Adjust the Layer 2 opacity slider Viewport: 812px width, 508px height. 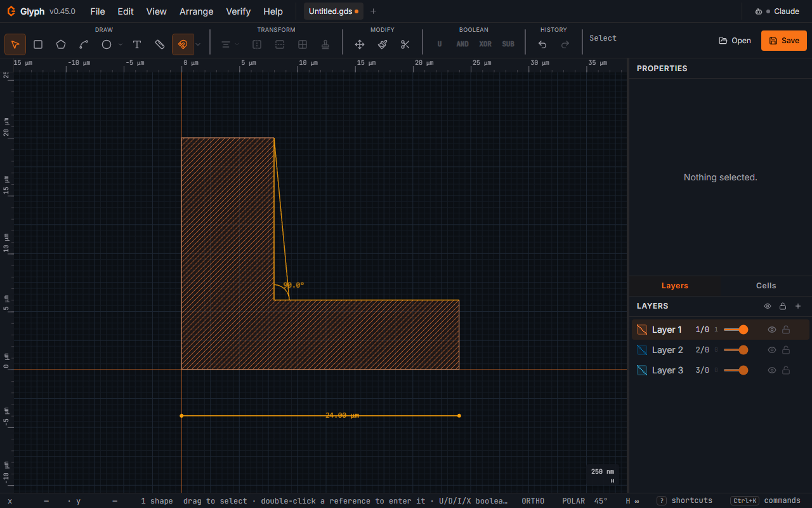pyautogui.click(x=736, y=350)
